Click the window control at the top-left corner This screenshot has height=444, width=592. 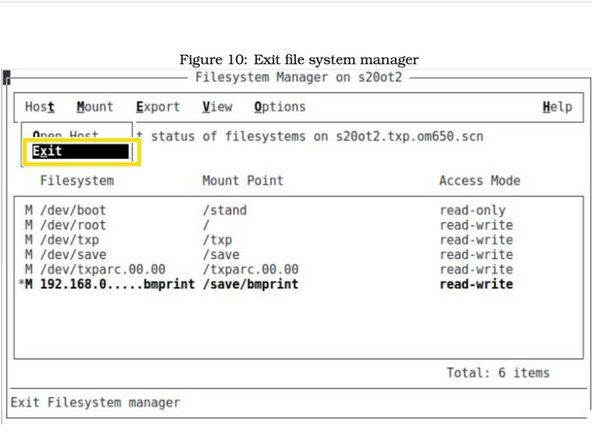6,77
